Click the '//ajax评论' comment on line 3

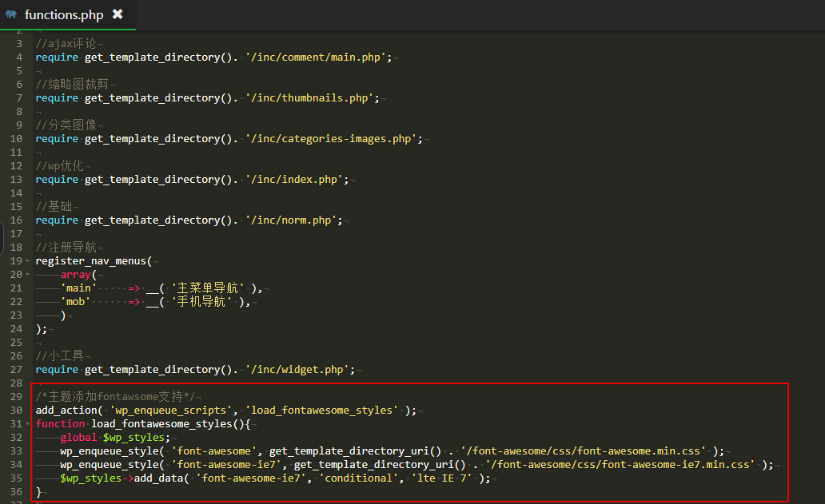click(x=66, y=43)
